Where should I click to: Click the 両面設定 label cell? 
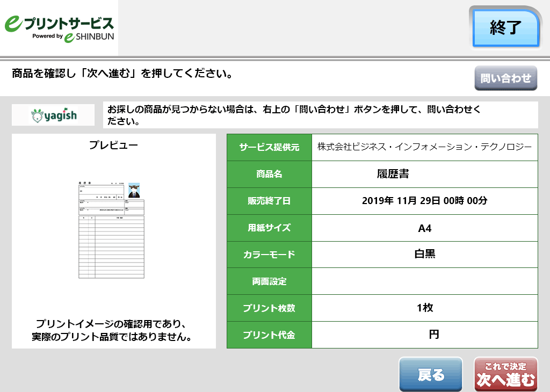(270, 281)
